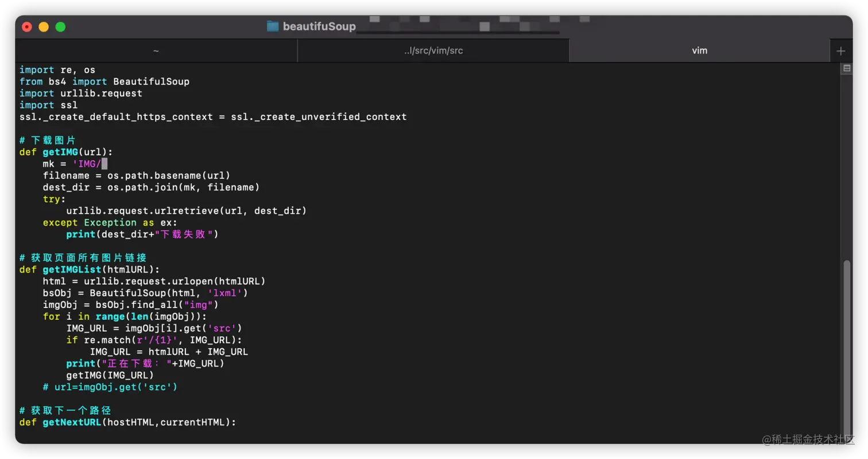Close the terminal window with red button
This screenshot has width=868, height=459.
27,27
